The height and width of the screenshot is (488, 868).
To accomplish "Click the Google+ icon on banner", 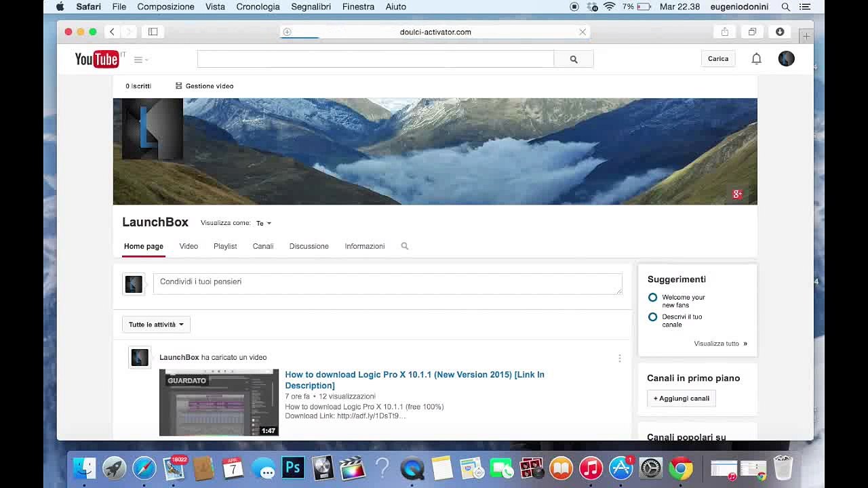I will (x=737, y=195).
